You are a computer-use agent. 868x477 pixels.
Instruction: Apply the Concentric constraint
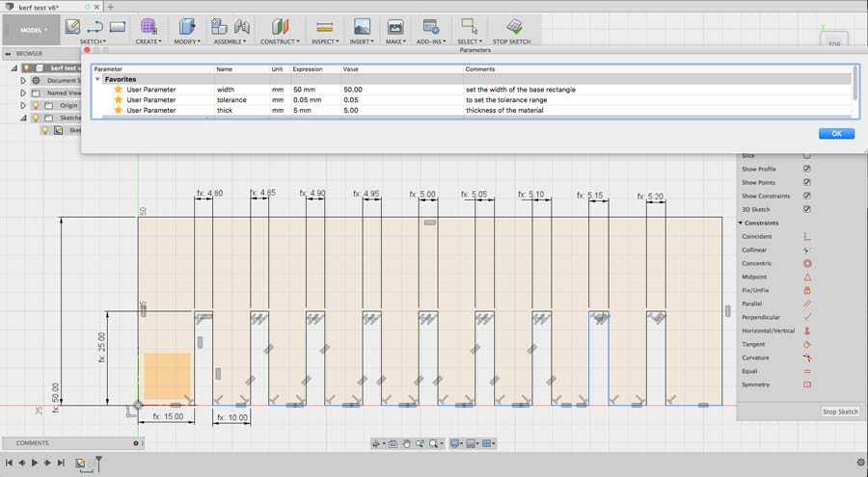pos(807,263)
